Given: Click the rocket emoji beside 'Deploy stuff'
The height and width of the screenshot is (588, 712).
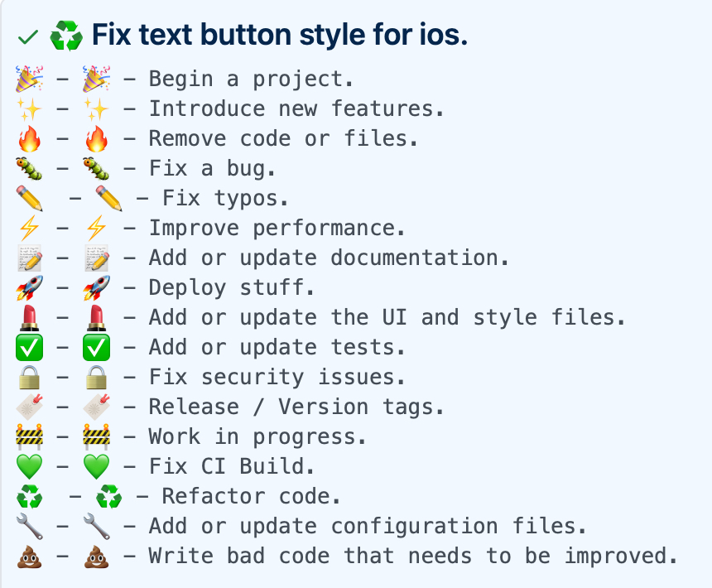Looking at the screenshot, I should (x=96, y=288).
